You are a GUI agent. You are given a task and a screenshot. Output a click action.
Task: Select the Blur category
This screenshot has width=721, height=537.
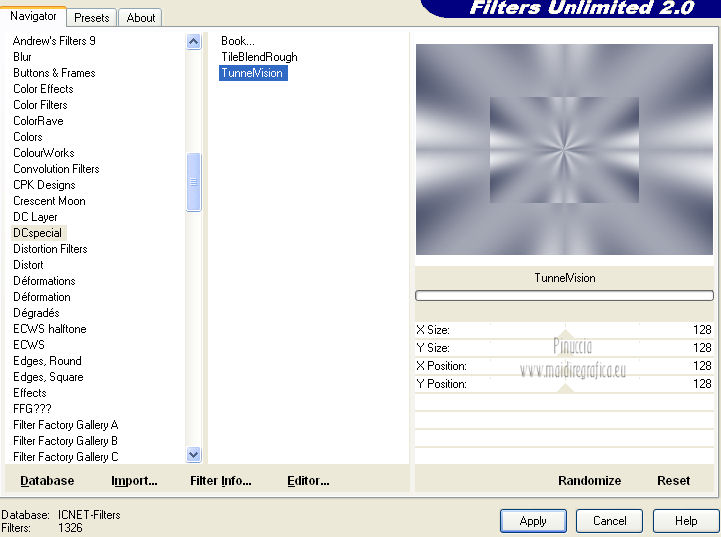(22, 57)
